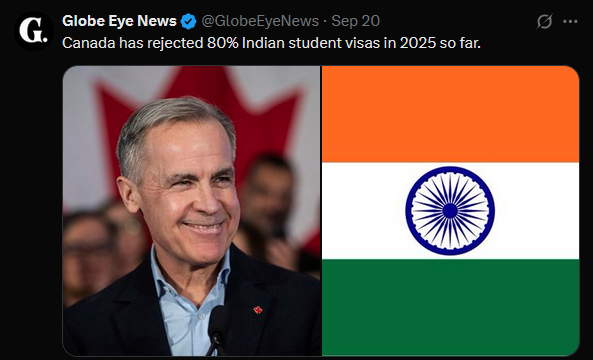Open the Globe Eye News profile avatar

[x=34, y=31]
